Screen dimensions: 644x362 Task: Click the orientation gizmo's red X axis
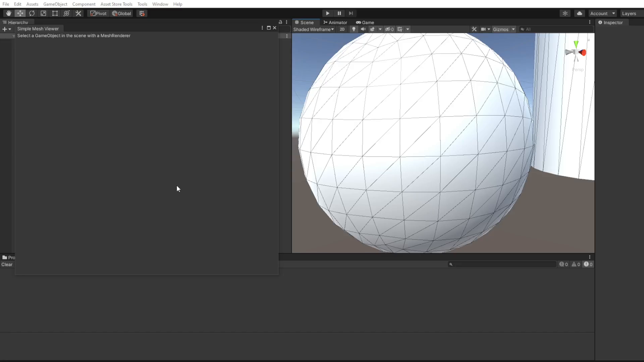(583, 53)
